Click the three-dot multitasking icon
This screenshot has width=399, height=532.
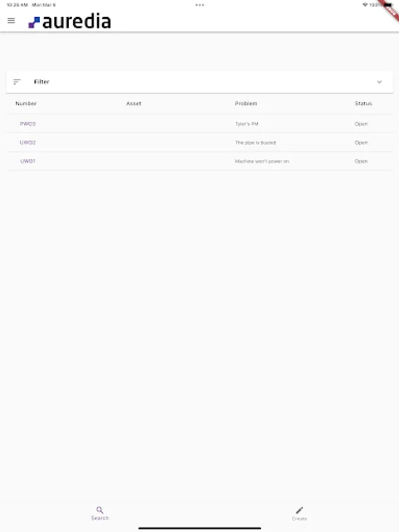coord(200,5)
